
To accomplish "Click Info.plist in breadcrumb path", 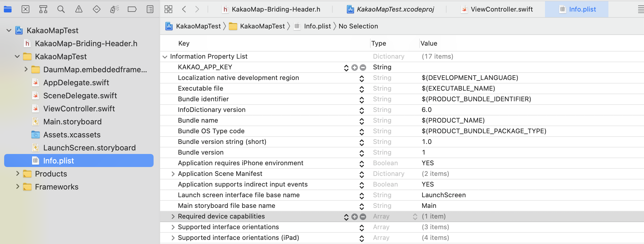I will tap(318, 26).
